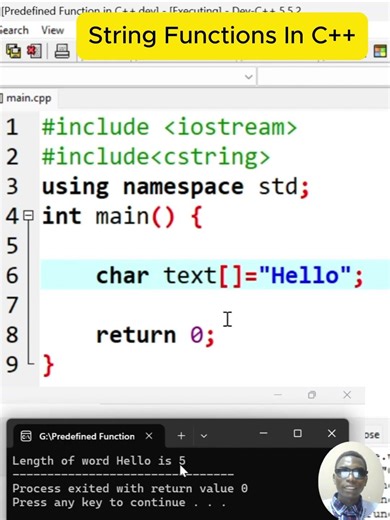Image resolution: width=390 pixels, height=520 pixels.
Task: Click the presenter webcam thumbnail
Action: 352,482
